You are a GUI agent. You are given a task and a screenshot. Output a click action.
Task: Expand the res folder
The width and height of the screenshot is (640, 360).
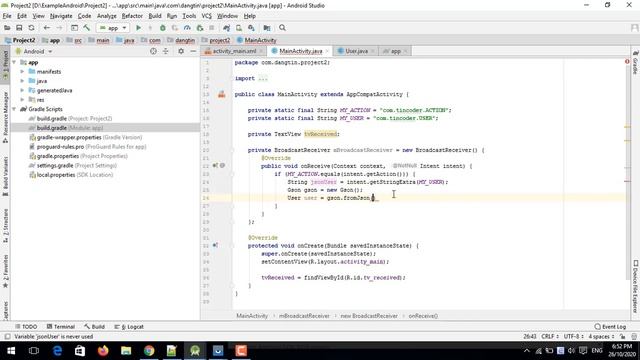click(x=22, y=100)
